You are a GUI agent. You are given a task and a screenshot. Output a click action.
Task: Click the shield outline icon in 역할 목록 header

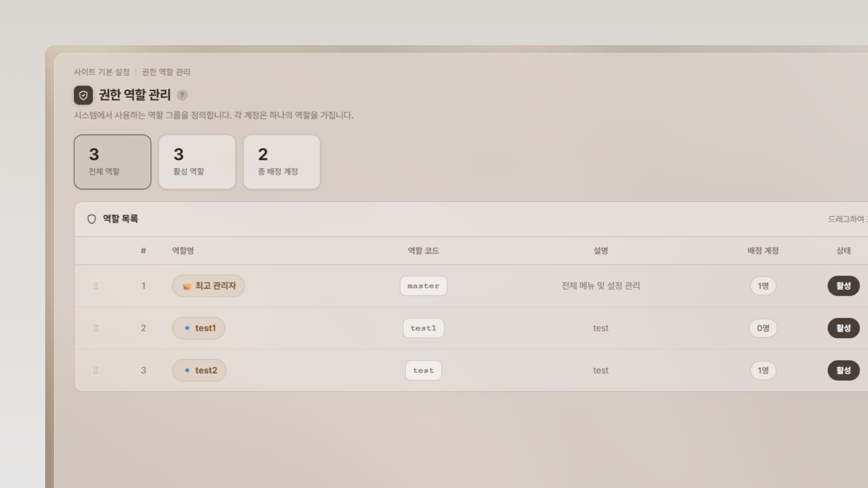click(92, 219)
